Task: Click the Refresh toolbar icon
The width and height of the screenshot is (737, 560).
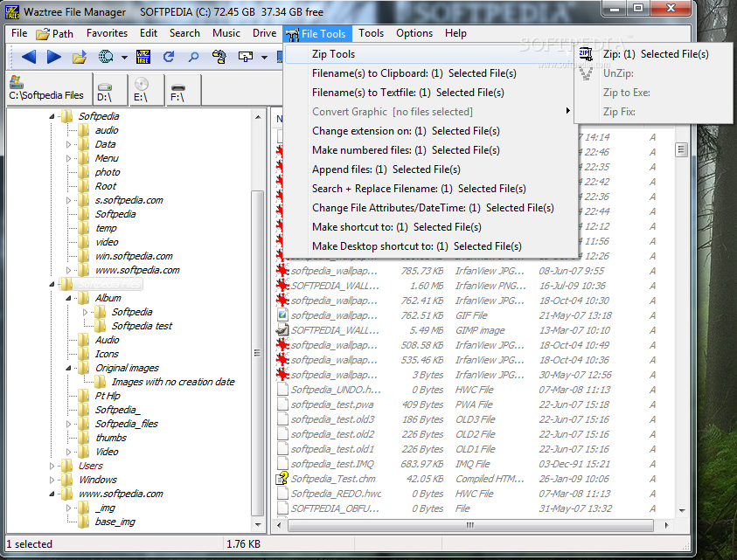Action: [168, 57]
